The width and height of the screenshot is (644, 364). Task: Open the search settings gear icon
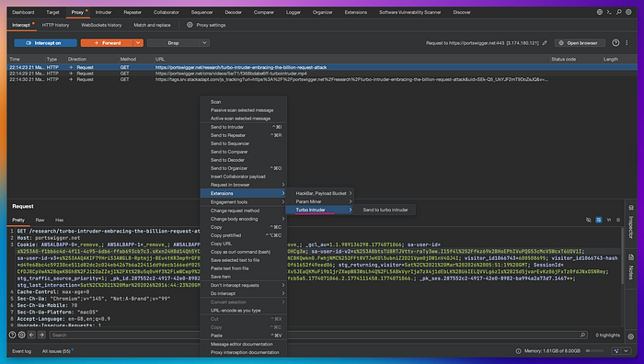[22, 335]
